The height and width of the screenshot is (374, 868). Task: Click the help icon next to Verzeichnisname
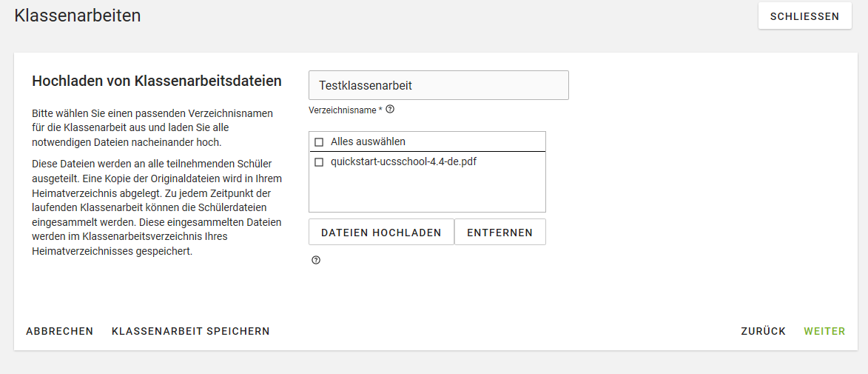point(390,109)
